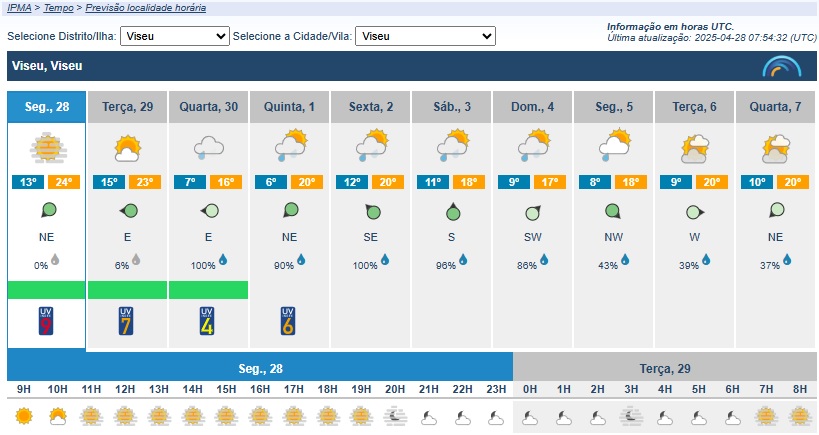Select the Dom., 4 day tab
This screenshot has width=819, height=435.
(532, 107)
